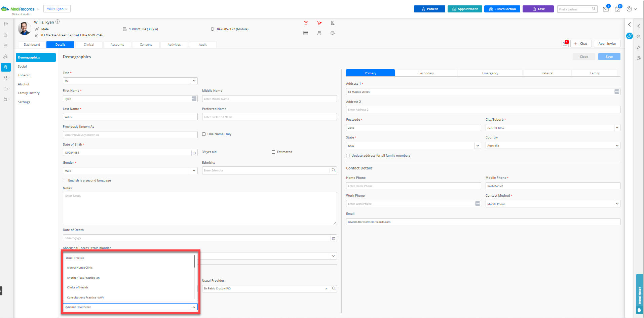Enable the Estimated checkbox beside date of birth
This screenshot has height=318, width=644.
coord(273,152)
